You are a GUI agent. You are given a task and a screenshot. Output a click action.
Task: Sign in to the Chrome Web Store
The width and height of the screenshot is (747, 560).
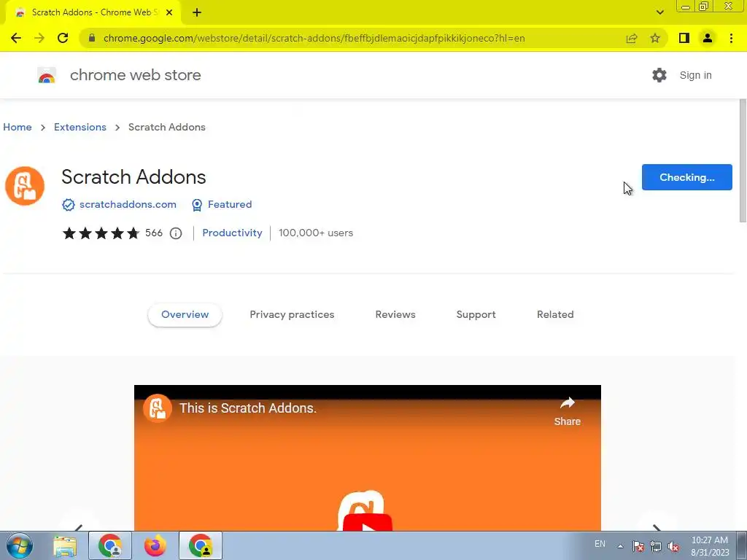(x=695, y=75)
